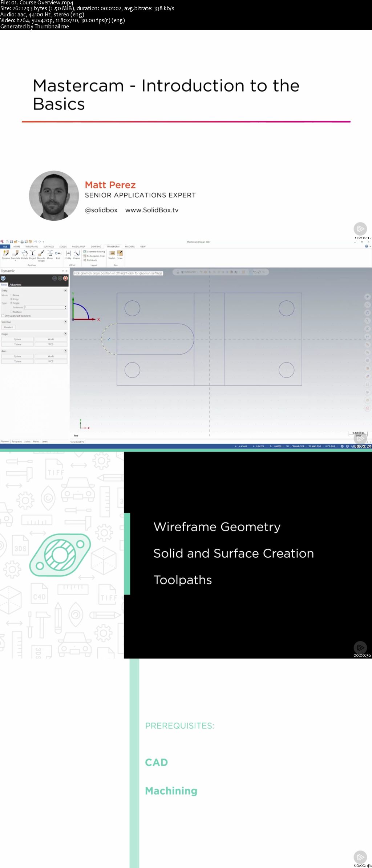Collapse the Selection section
372x868 pixels.
coord(65,322)
